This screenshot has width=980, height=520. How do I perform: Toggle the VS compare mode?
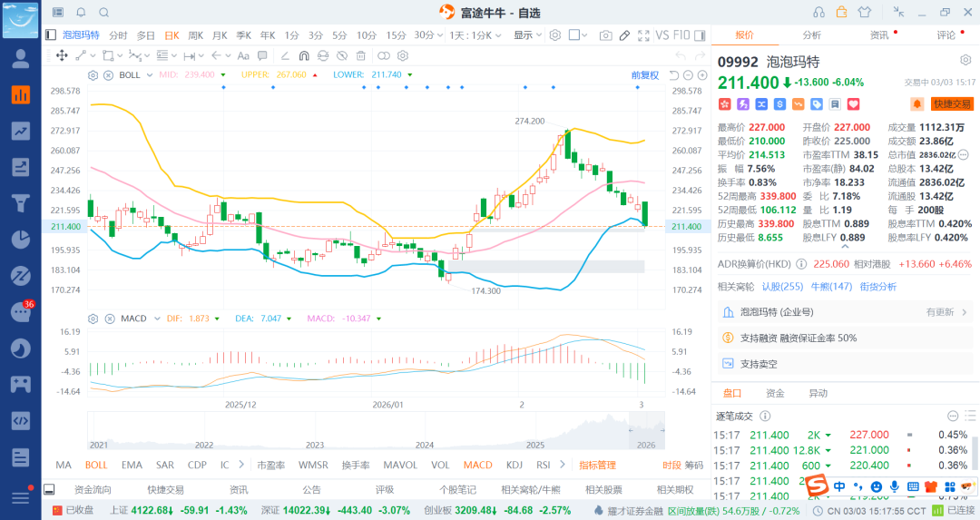[662, 35]
